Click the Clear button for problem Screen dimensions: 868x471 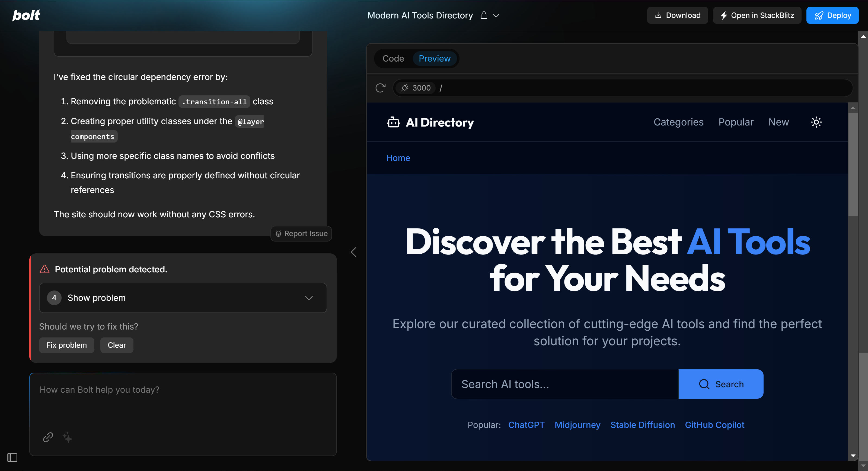(x=117, y=344)
